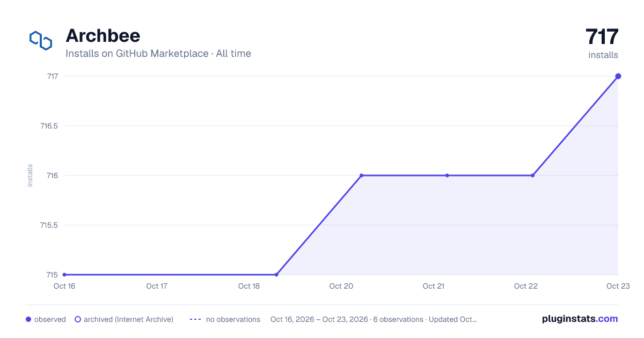Click the Oct 18 x-axis label
The image size is (644, 338).
point(249,286)
